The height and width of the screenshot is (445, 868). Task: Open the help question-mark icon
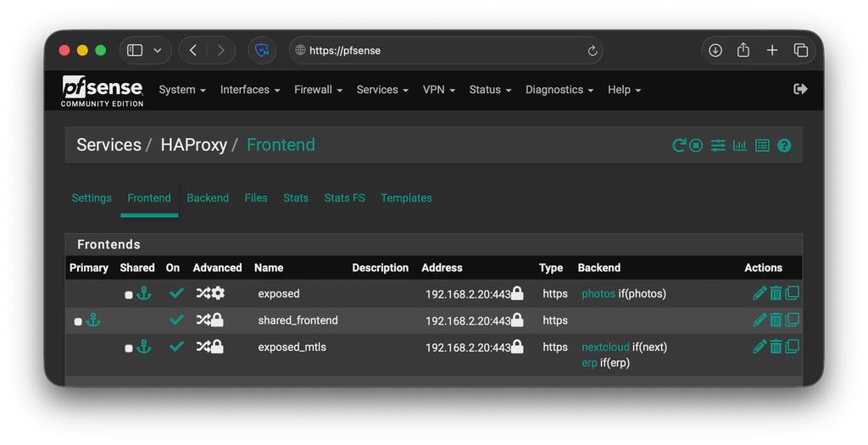point(784,145)
